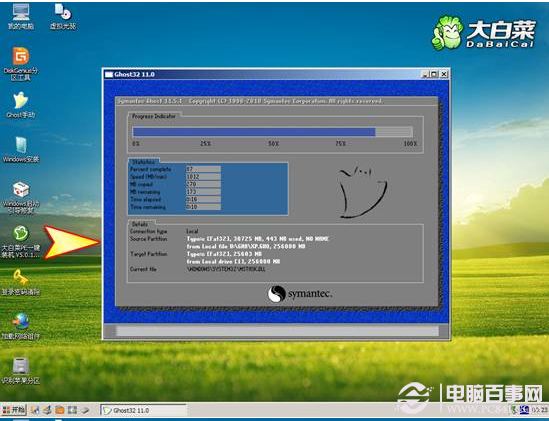Screen dimensions: 549x421
Task: Open the Windows boot repair icon
Action: (21, 197)
